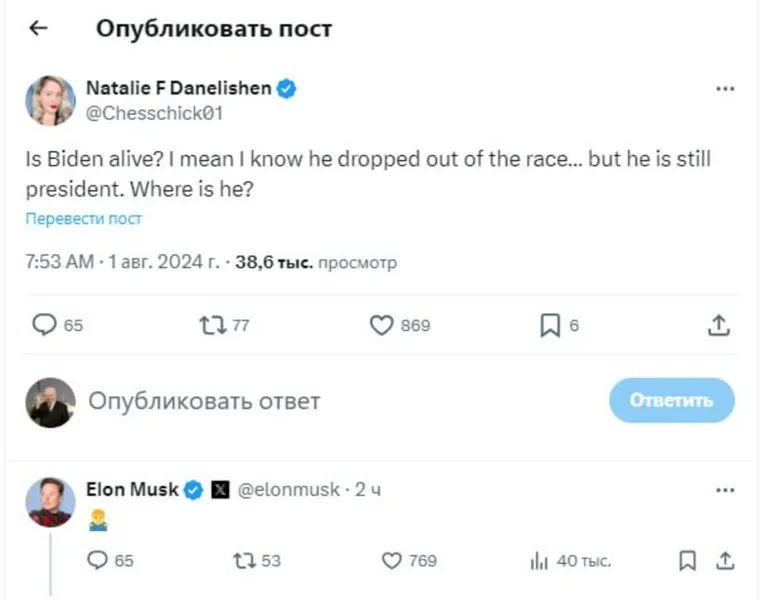Repost Elon Musk's reply
Screen dimensions: 760x600
243,561
